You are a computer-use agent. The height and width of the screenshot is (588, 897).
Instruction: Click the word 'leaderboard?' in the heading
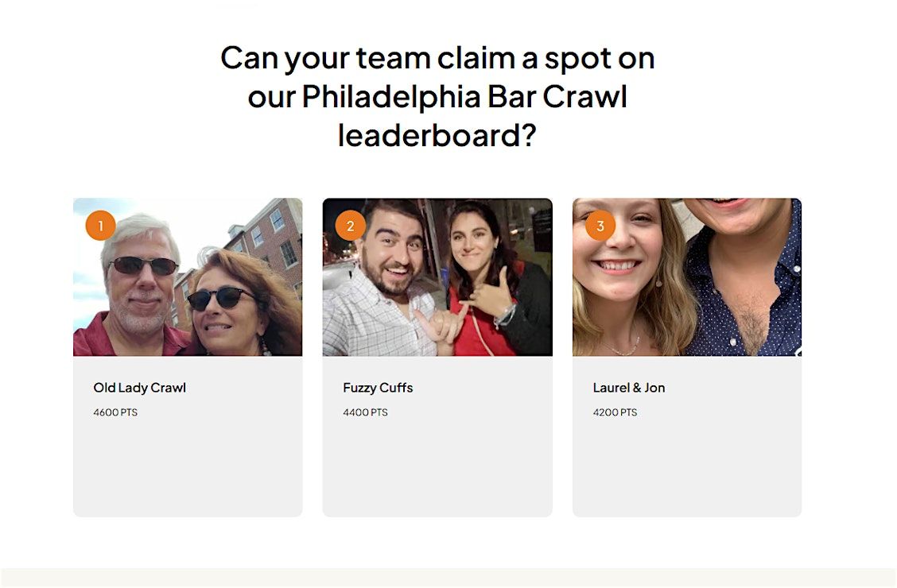click(437, 135)
